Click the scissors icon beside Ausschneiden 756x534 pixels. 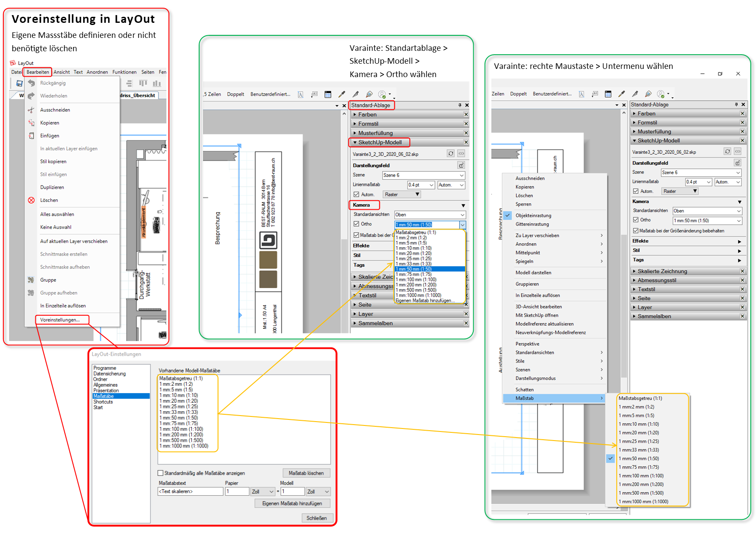[31, 110]
